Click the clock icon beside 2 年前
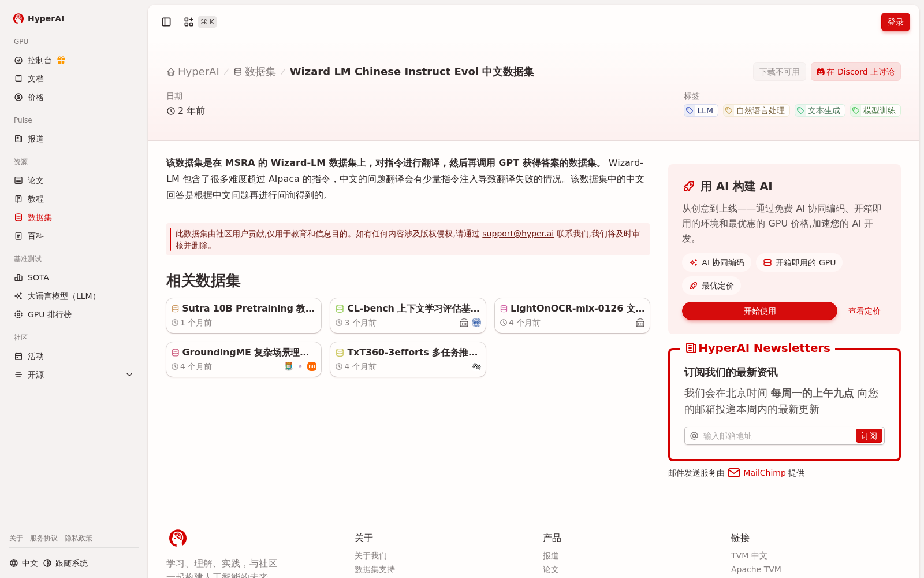This screenshot has height=578, width=924. click(171, 111)
